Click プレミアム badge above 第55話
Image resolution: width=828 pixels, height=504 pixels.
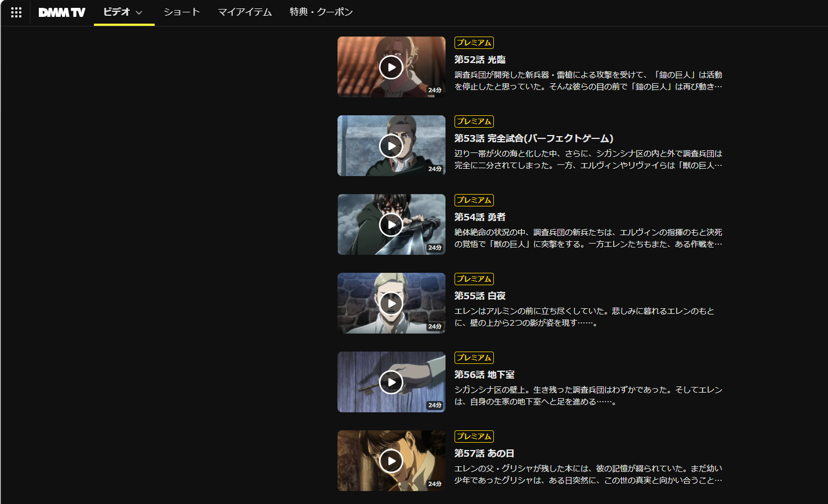[x=474, y=279]
